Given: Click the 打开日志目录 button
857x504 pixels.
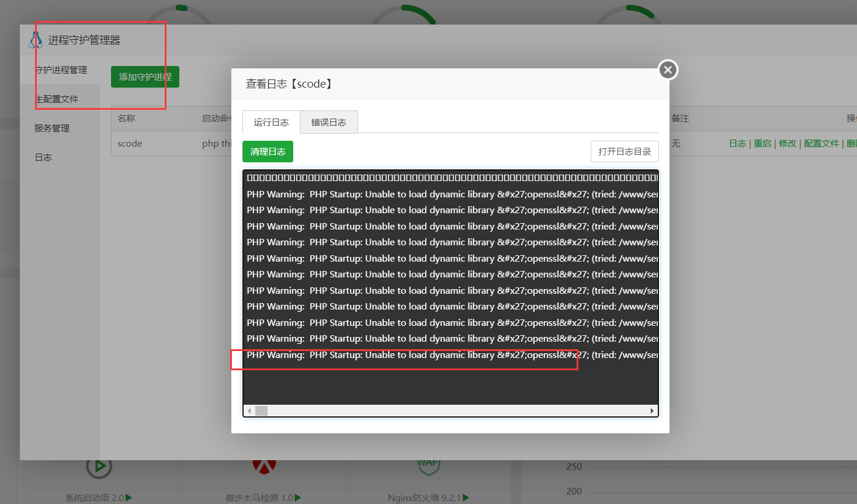Looking at the screenshot, I should [624, 151].
